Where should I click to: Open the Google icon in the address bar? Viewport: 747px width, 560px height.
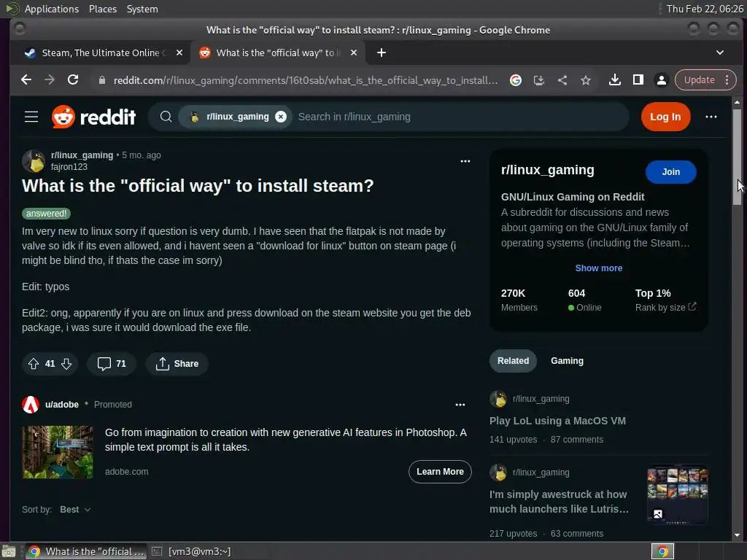(x=516, y=80)
